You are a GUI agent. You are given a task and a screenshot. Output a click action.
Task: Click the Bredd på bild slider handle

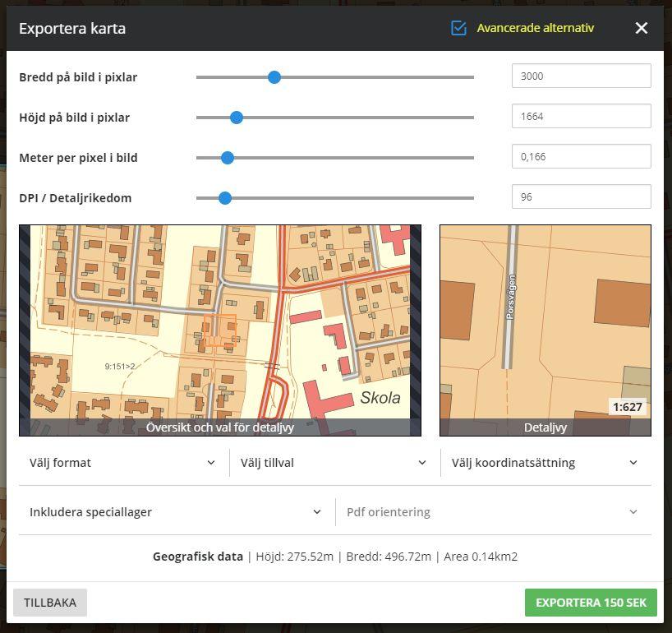tap(274, 77)
